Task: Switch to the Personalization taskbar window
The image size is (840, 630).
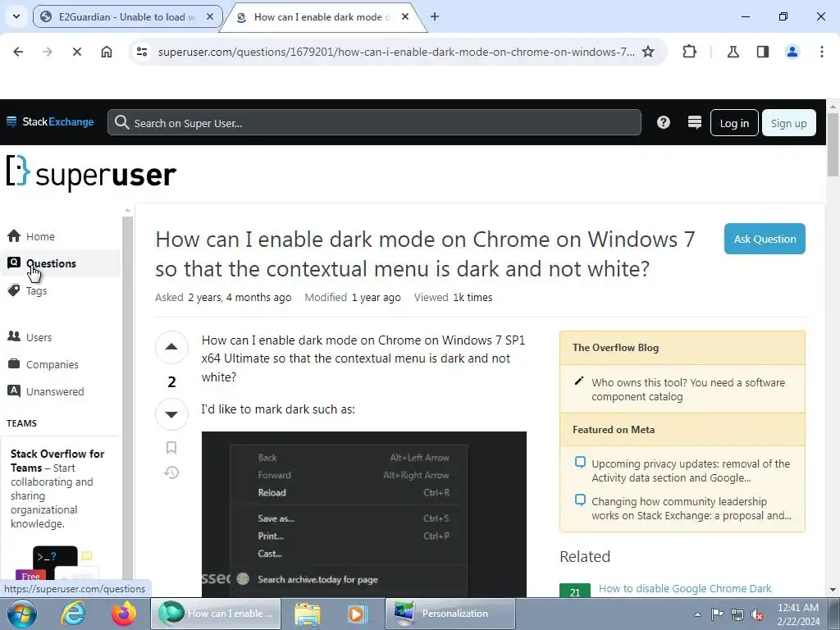Action: (450, 614)
